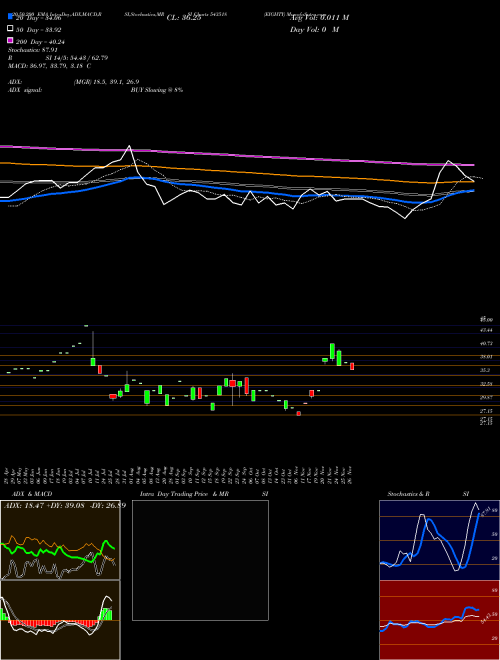Click the lowest red candle near 06 Nov
This screenshot has width=500, height=660.
[299, 413]
